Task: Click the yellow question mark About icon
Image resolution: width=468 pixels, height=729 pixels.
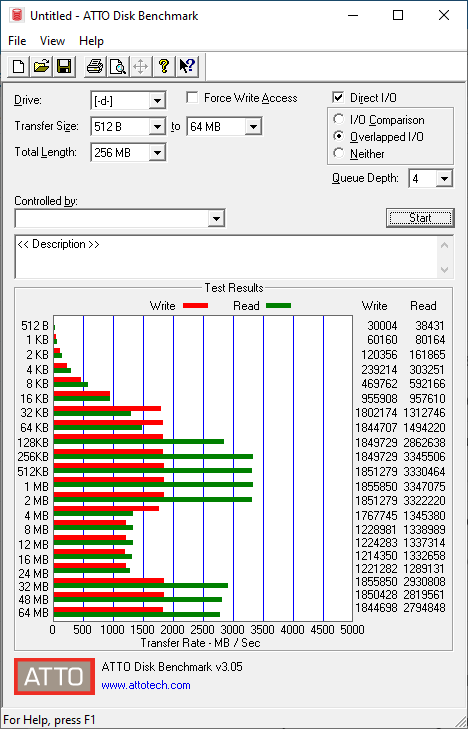Action: pyautogui.click(x=164, y=66)
